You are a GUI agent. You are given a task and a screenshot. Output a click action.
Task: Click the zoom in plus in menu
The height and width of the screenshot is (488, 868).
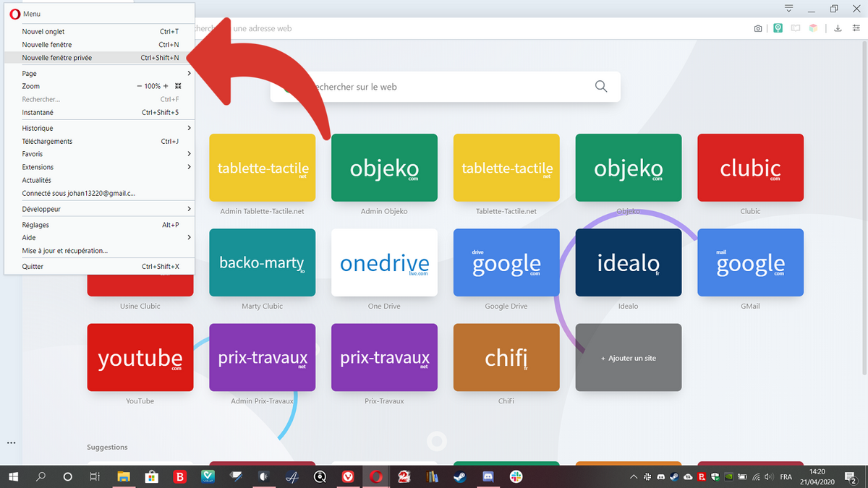pos(166,86)
